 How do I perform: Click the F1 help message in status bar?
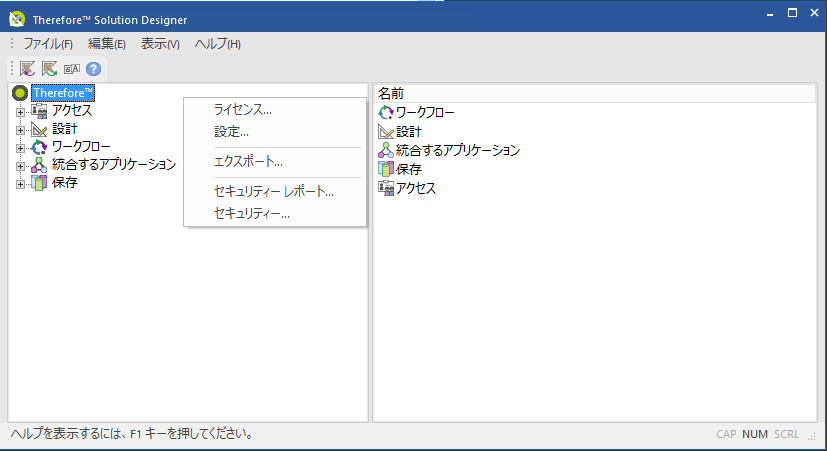pos(133,434)
